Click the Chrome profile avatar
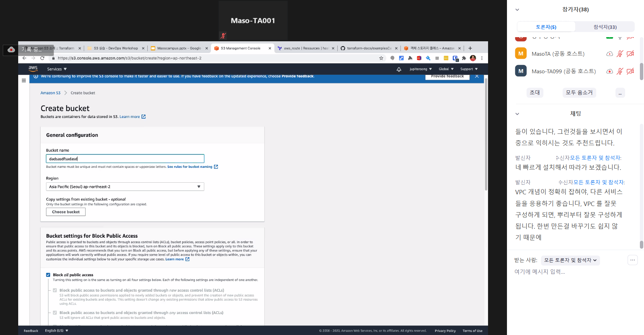644x335 pixels. pyautogui.click(x=473, y=58)
